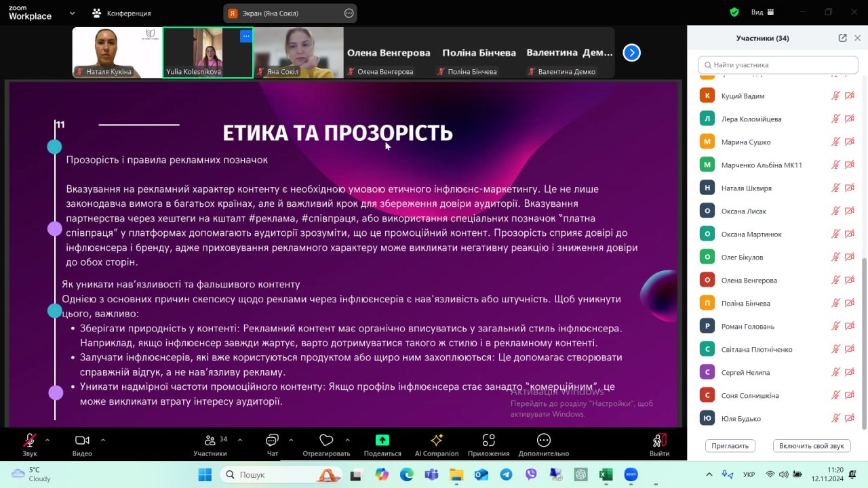Select participant Марина Сушко

click(x=778, y=142)
